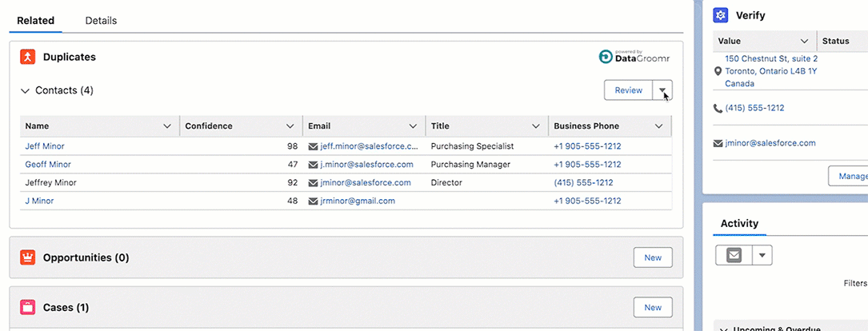Click the orange Duplicates icon
868x331 pixels.
(x=28, y=58)
